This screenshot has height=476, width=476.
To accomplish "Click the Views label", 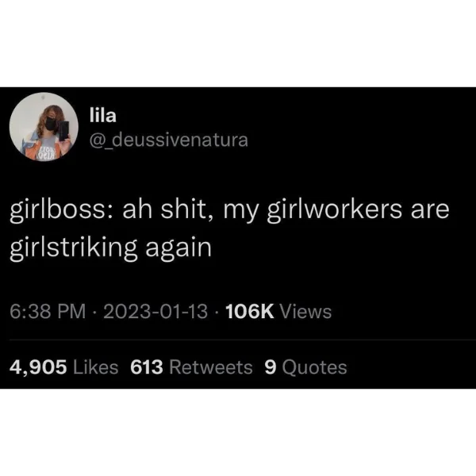I will tap(305, 312).
